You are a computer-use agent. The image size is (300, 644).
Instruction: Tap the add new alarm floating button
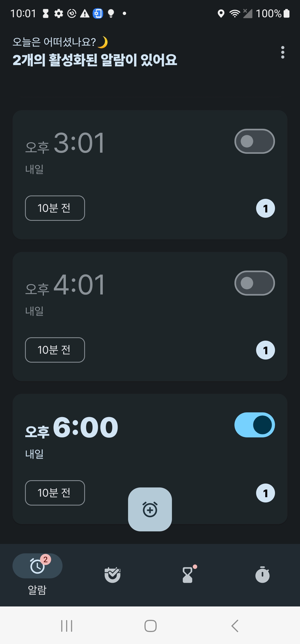coord(150,509)
